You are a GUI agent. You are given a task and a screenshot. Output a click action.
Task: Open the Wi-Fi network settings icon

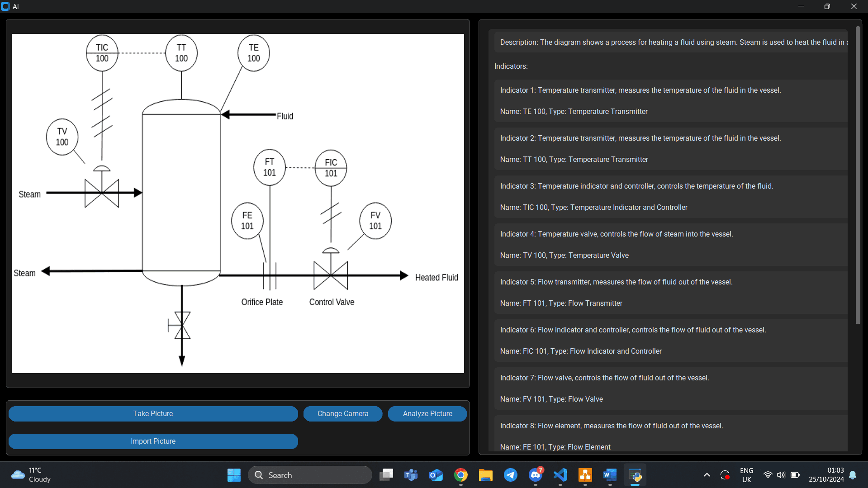768,475
